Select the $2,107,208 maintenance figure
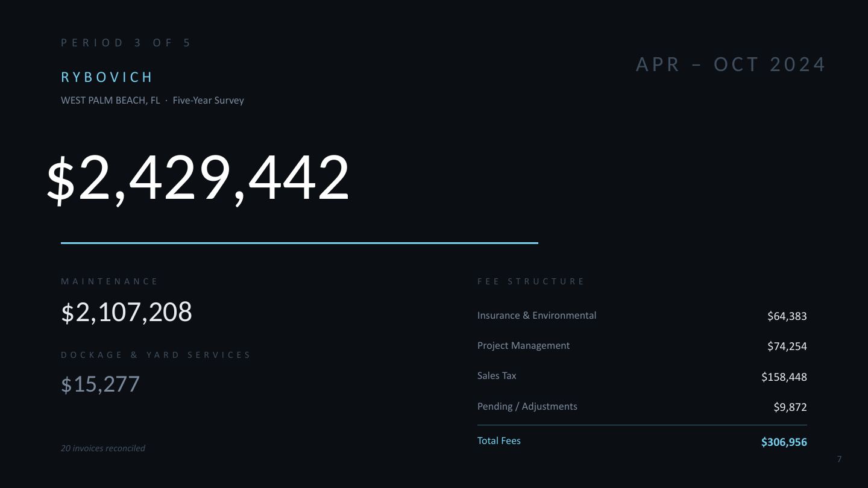Screen dimensions: 868x488 tap(127, 312)
